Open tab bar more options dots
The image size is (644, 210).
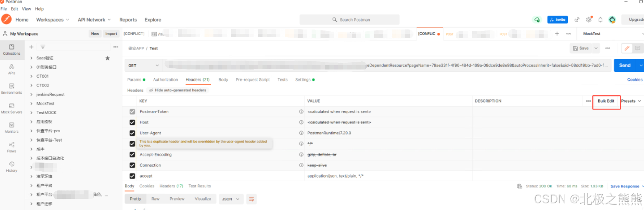click(x=569, y=33)
